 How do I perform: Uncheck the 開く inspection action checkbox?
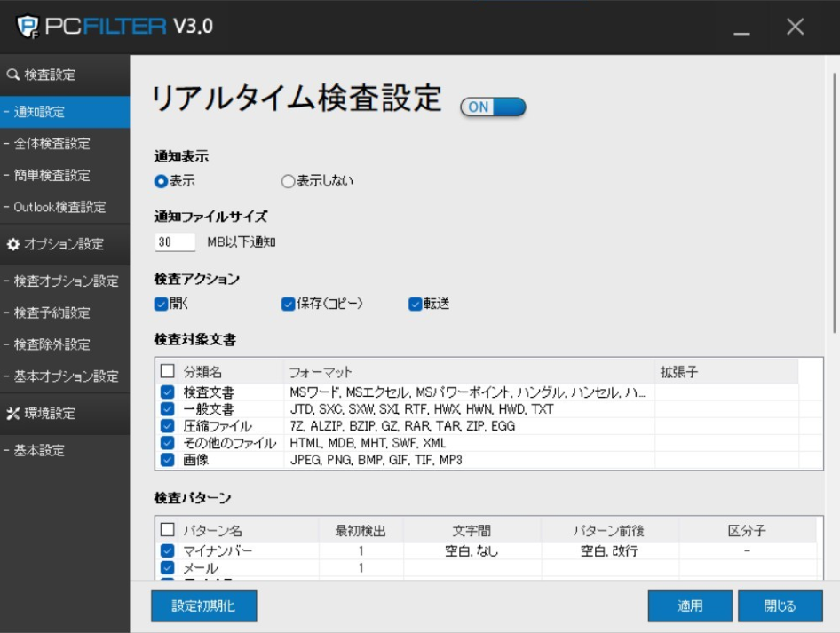point(161,304)
